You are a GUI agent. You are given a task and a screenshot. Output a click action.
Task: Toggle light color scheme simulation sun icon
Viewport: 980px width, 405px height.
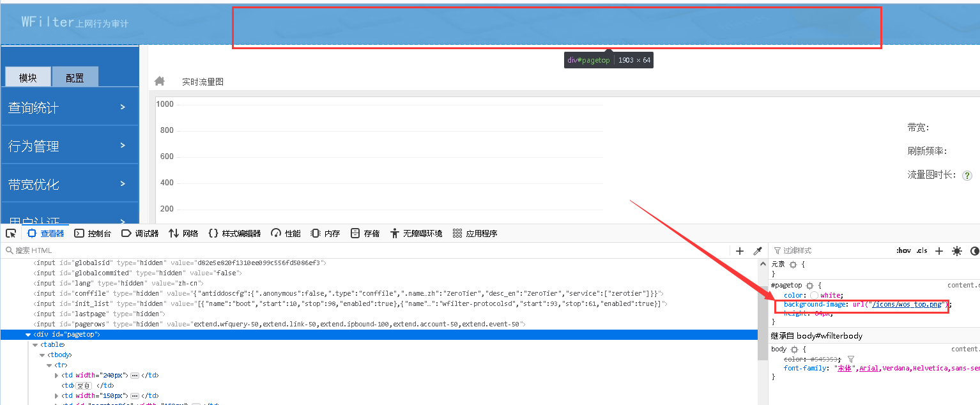pos(956,251)
